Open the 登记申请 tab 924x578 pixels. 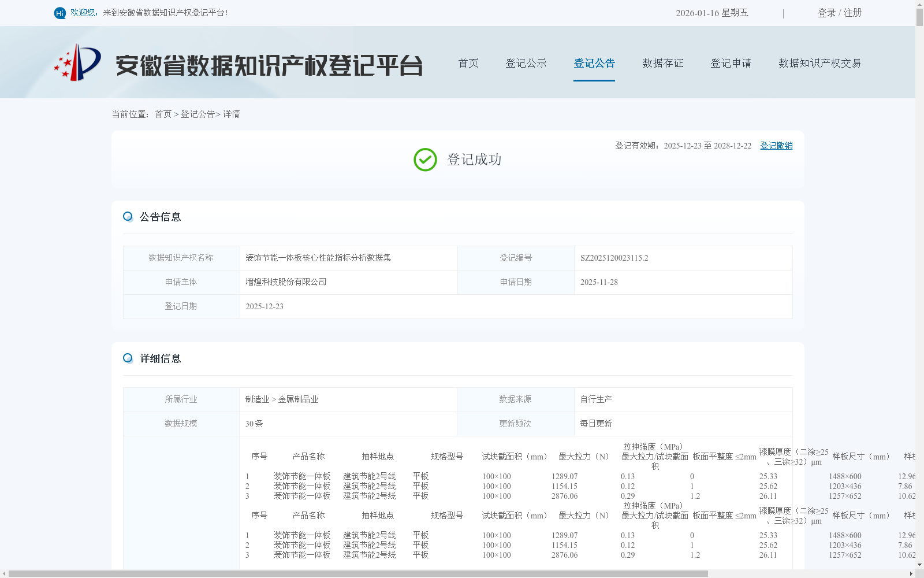(731, 63)
